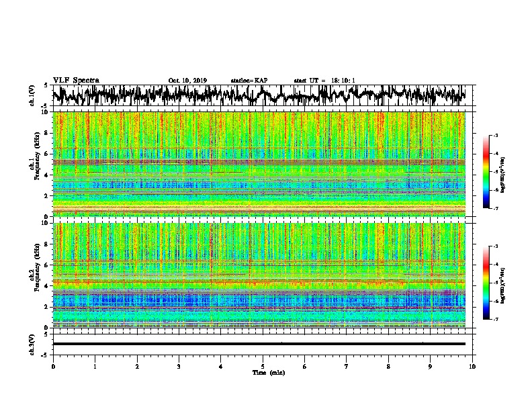Select the date 'Oct. 10, 2019'

(x=187, y=81)
